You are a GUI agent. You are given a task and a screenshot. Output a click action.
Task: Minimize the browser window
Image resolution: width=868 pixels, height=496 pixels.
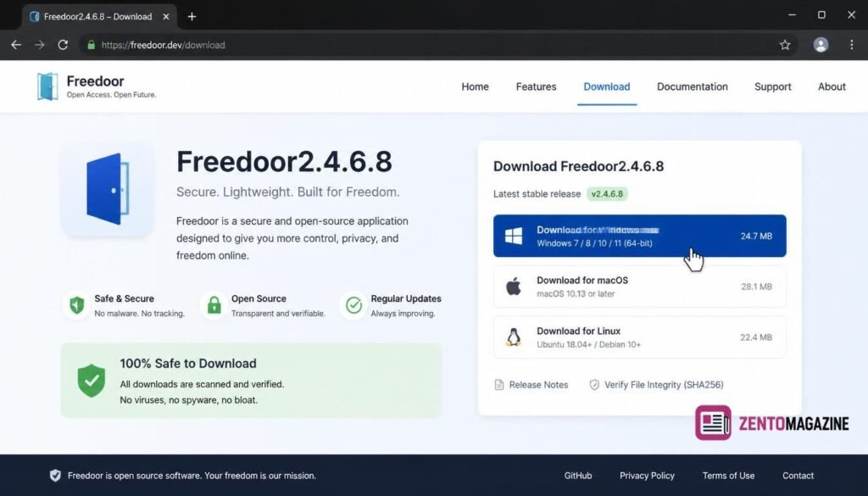793,15
